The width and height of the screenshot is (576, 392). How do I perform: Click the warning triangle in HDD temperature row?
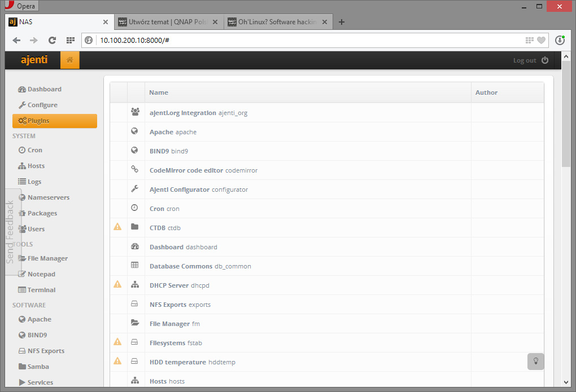coord(117,361)
